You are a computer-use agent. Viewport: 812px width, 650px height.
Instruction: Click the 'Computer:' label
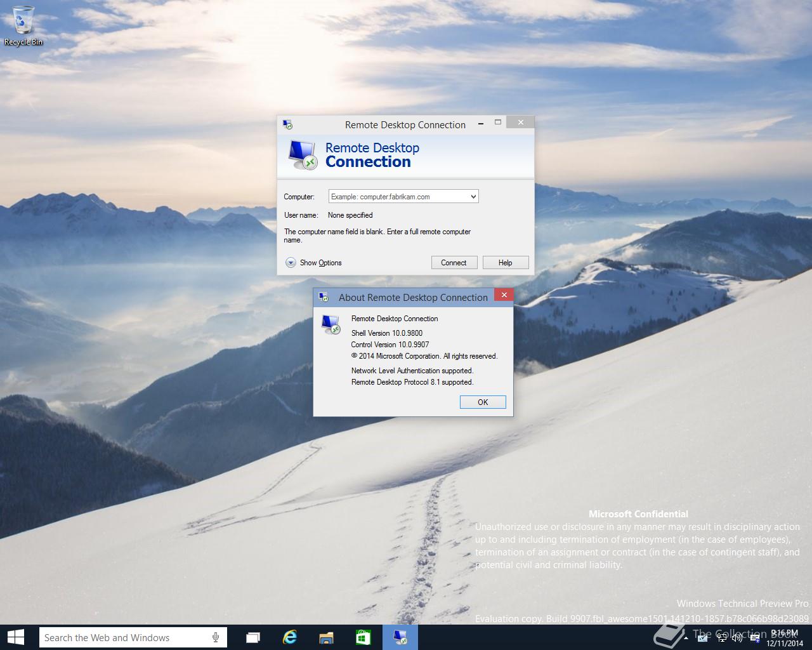pos(299,197)
